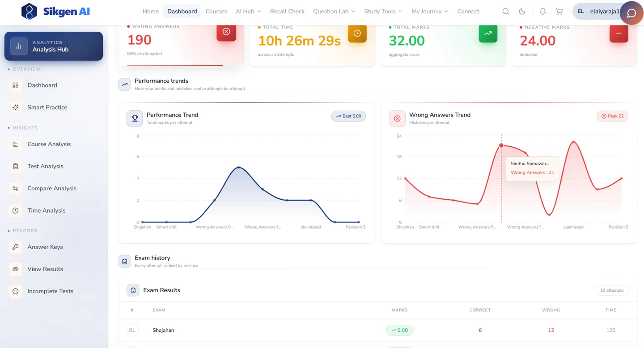Open the Recall Check menu item
The image size is (644, 348).
click(287, 12)
